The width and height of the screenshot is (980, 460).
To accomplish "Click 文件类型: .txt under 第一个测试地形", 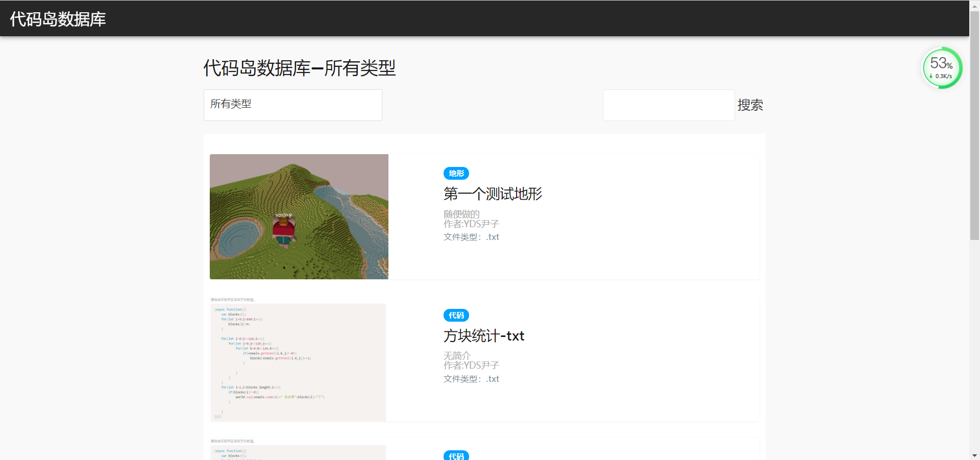I will pyautogui.click(x=471, y=237).
